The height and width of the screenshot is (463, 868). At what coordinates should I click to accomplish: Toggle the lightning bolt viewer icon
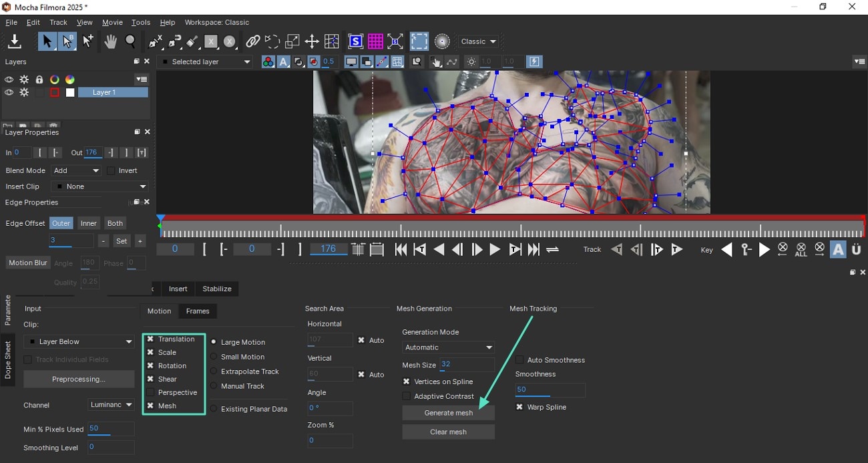[x=534, y=62]
